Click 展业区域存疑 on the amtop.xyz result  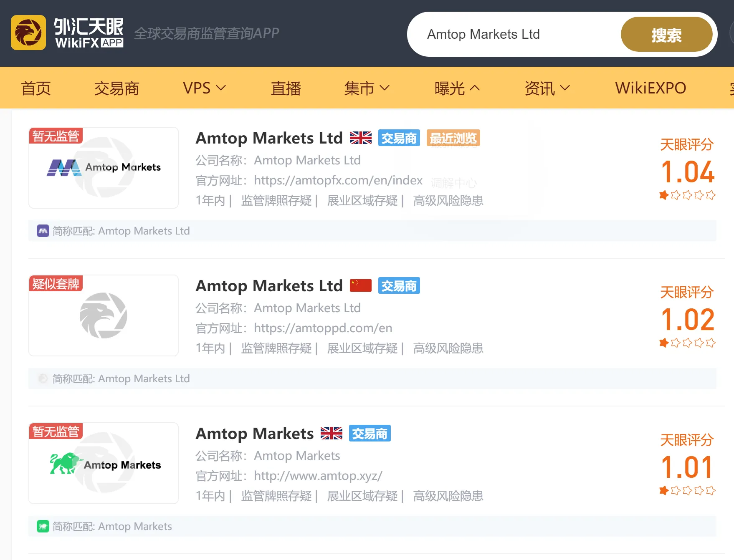click(x=362, y=496)
